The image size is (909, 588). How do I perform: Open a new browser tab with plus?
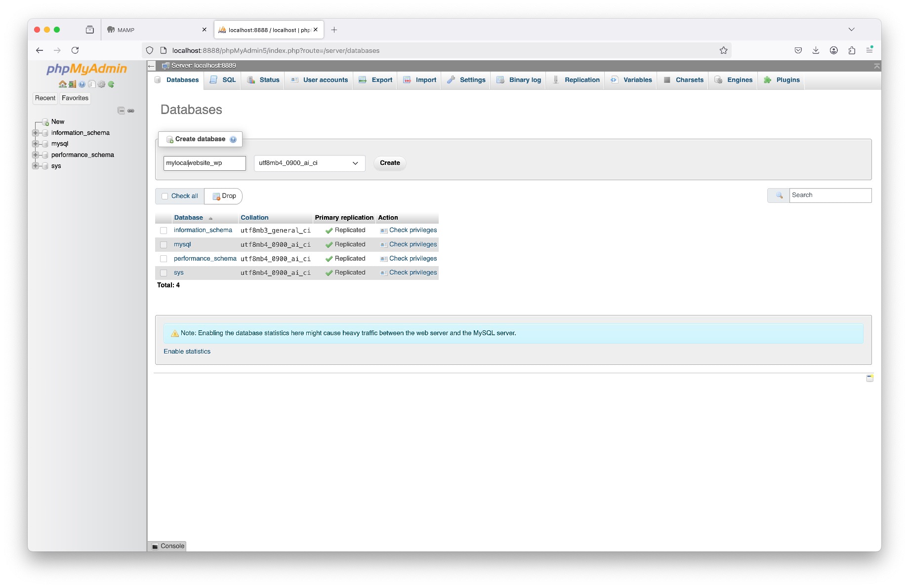334,30
